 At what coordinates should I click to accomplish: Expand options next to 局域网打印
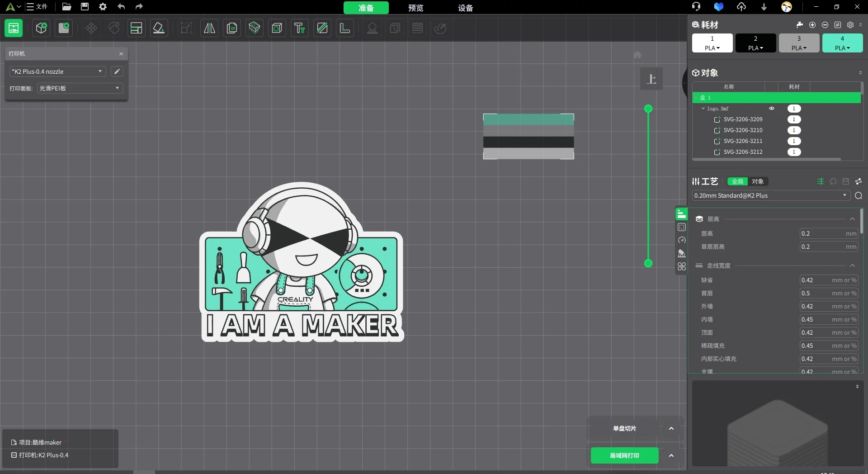click(x=671, y=455)
